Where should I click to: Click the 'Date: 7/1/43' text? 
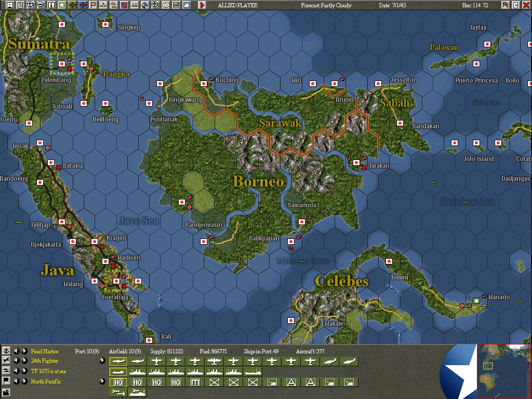pyautogui.click(x=392, y=5)
